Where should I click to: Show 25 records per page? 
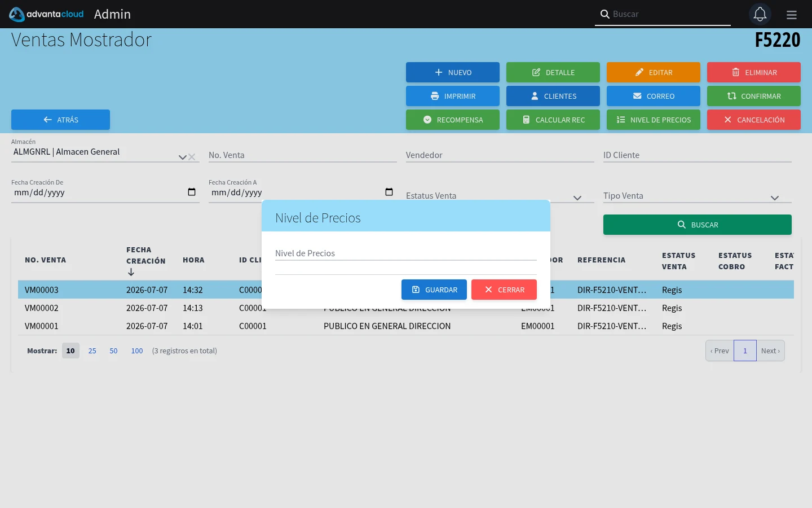(92, 351)
